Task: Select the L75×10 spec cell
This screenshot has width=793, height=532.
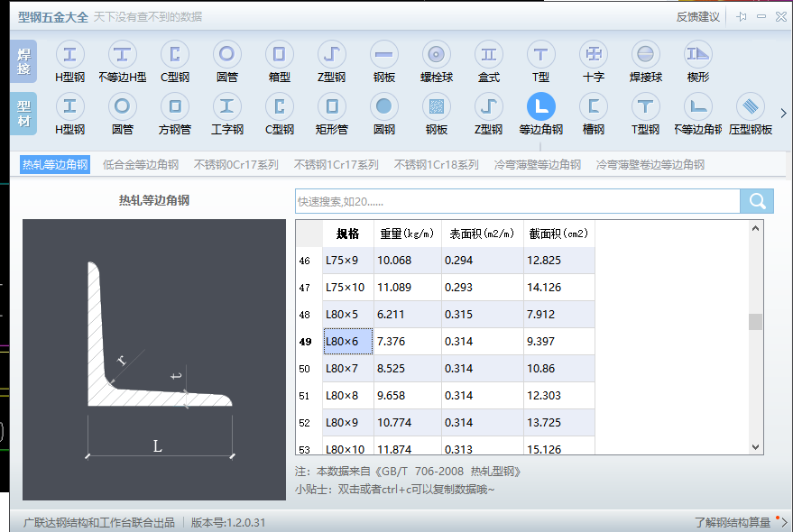Action: pyautogui.click(x=348, y=288)
